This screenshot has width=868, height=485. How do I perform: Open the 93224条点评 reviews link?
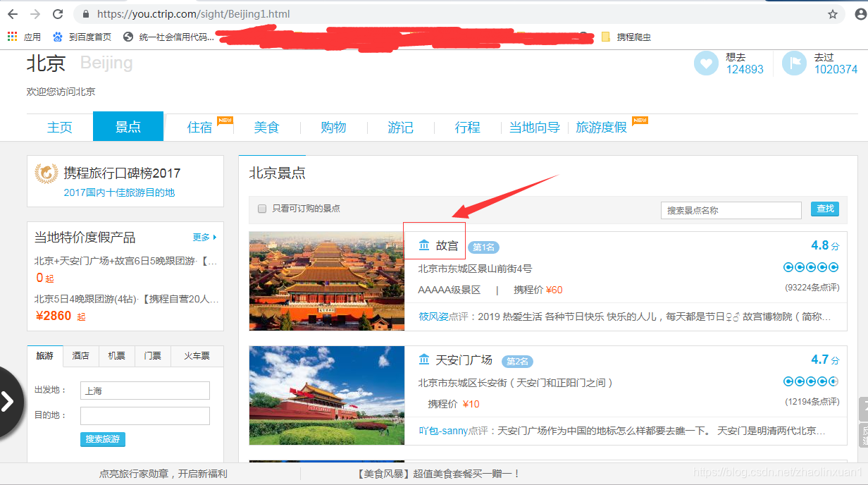coord(812,287)
